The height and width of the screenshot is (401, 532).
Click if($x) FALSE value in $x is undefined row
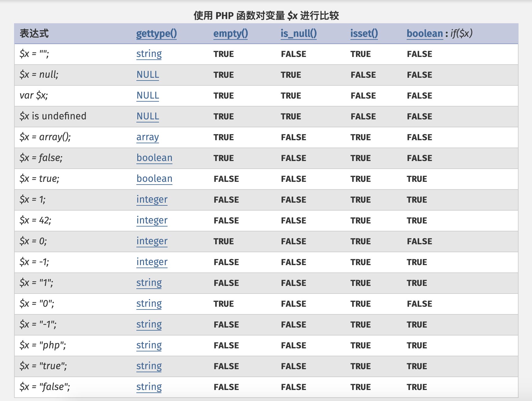pos(419,117)
